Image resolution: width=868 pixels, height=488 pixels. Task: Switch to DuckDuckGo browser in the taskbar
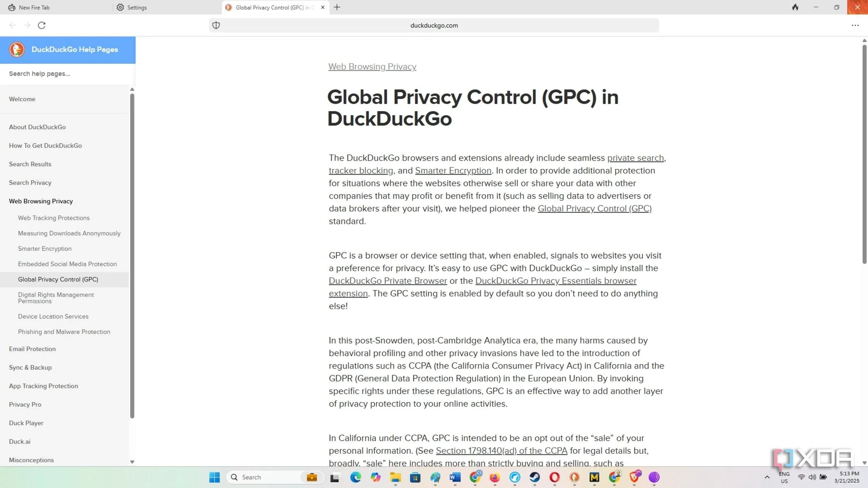pyautogui.click(x=575, y=477)
